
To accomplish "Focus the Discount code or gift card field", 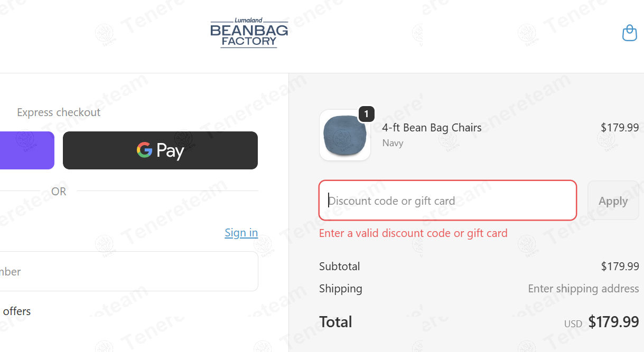I will click(447, 201).
